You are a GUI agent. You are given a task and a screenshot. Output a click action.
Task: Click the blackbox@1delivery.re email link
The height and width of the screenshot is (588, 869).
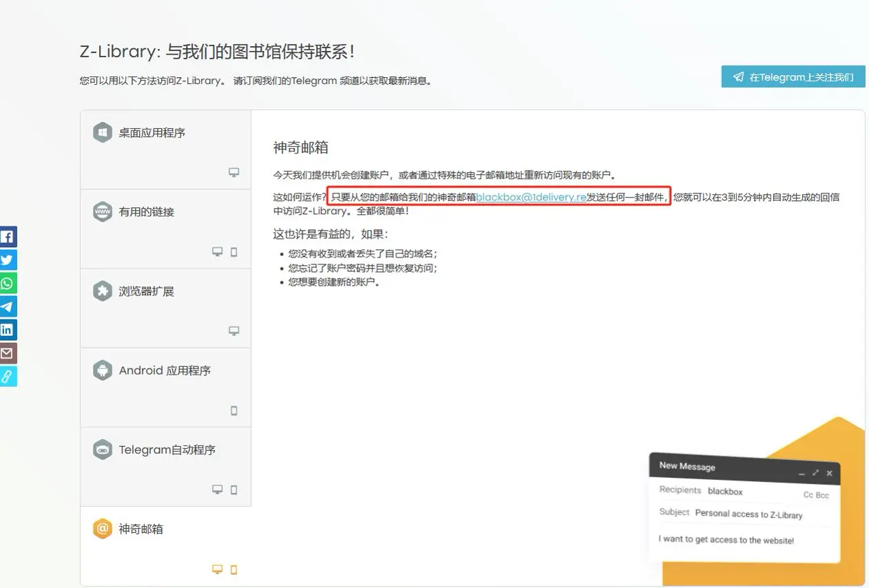coord(531,197)
